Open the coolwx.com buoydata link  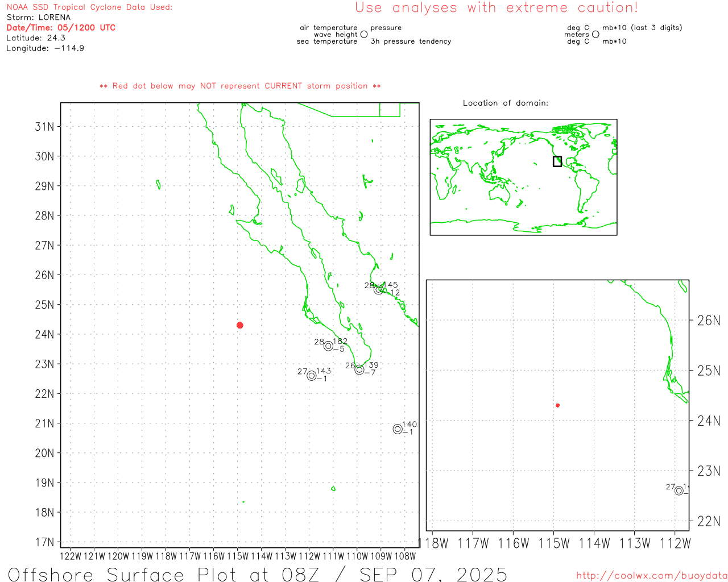[652, 576]
